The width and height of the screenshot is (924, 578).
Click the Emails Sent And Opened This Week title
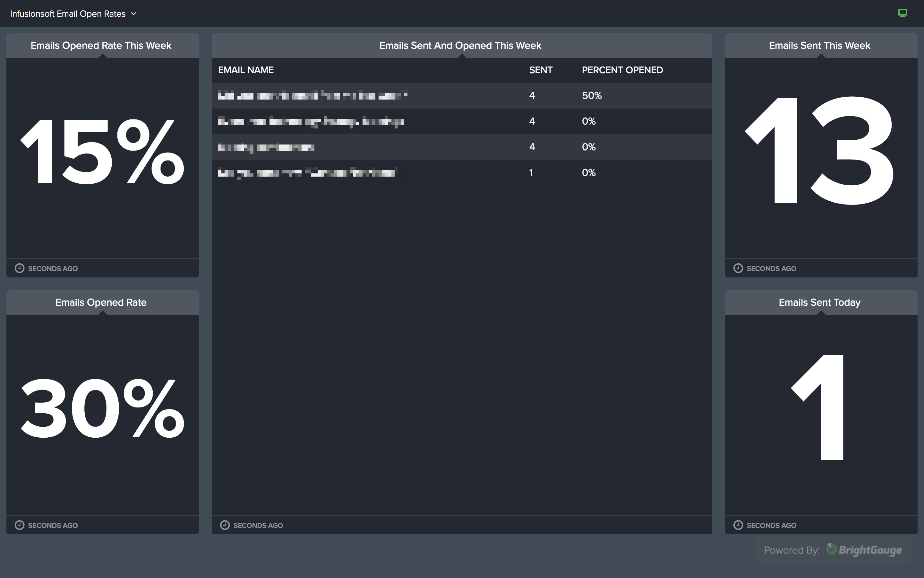point(460,46)
